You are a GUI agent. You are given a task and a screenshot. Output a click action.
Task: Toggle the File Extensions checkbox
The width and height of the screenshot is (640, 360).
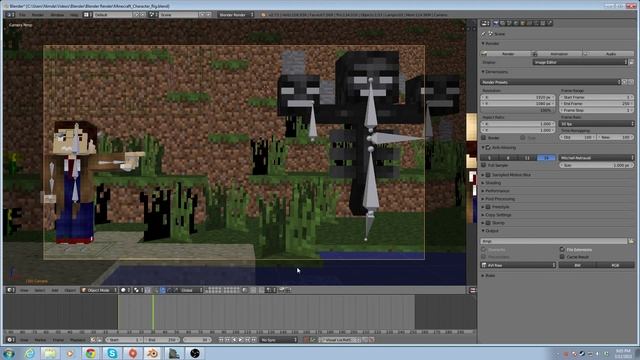562,249
